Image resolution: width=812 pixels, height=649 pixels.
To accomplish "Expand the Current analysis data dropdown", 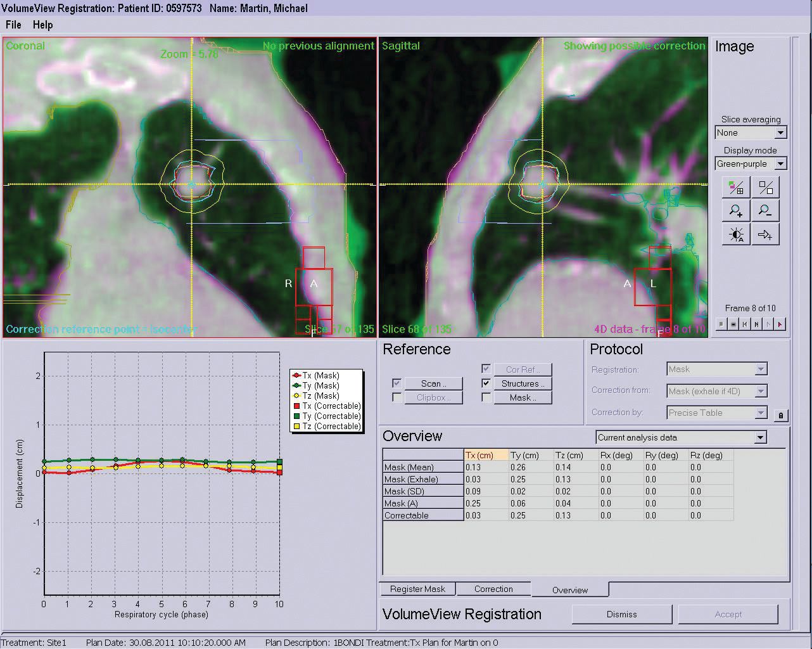I will pyautogui.click(x=760, y=437).
